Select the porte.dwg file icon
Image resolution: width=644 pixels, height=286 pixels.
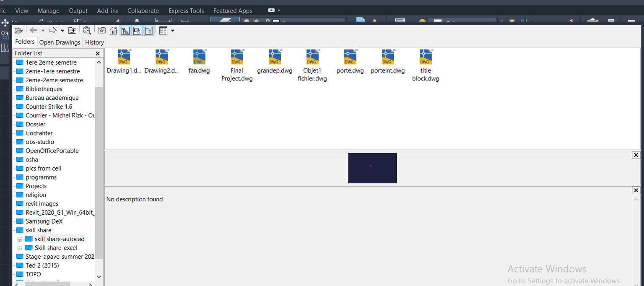pyautogui.click(x=350, y=57)
